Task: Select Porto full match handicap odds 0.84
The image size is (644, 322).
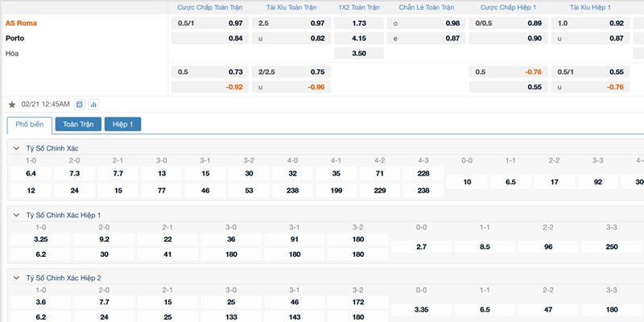Action: pyautogui.click(x=210, y=39)
